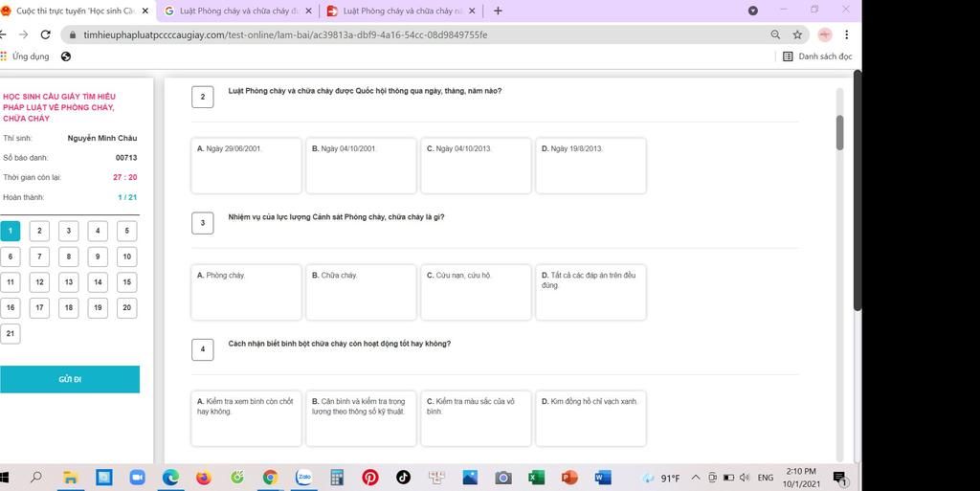The height and width of the screenshot is (491, 980).
Task: Click the remaining time value 27 : 20
Action: 125,177
